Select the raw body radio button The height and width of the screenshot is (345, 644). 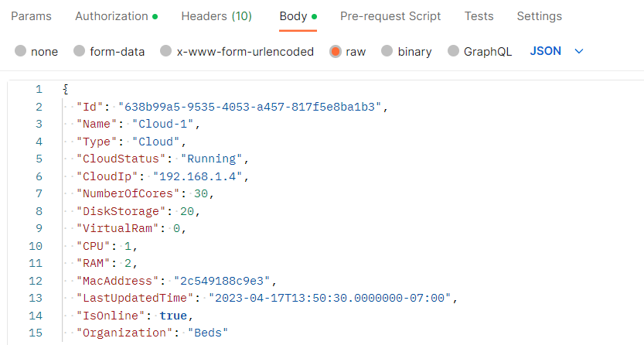click(x=336, y=51)
